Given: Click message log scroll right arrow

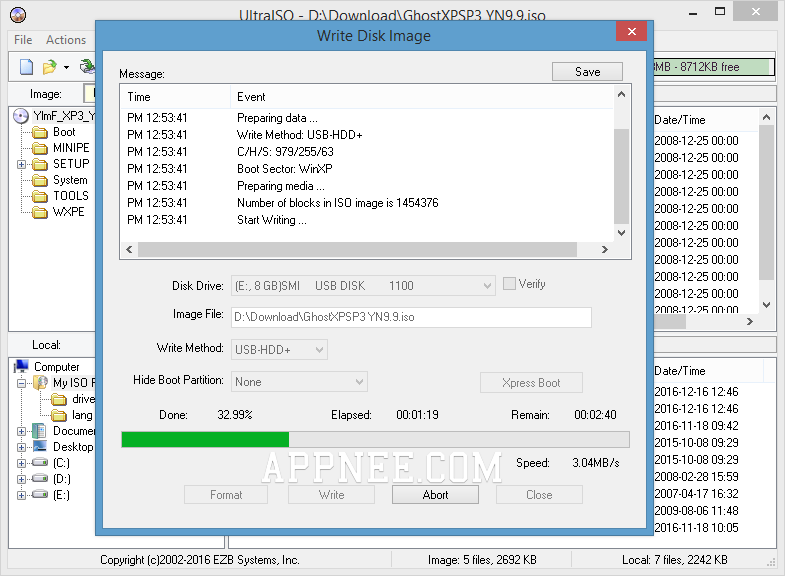Looking at the screenshot, I should point(605,249).
